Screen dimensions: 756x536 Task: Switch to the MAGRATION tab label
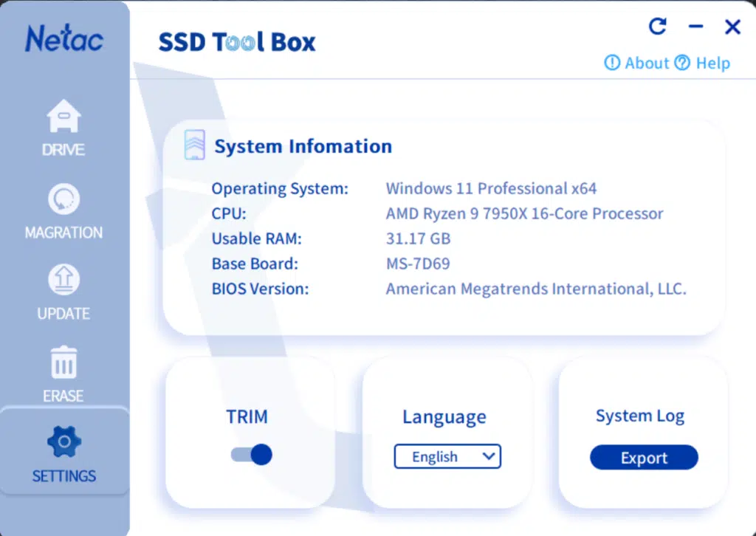tap(63, 233)
